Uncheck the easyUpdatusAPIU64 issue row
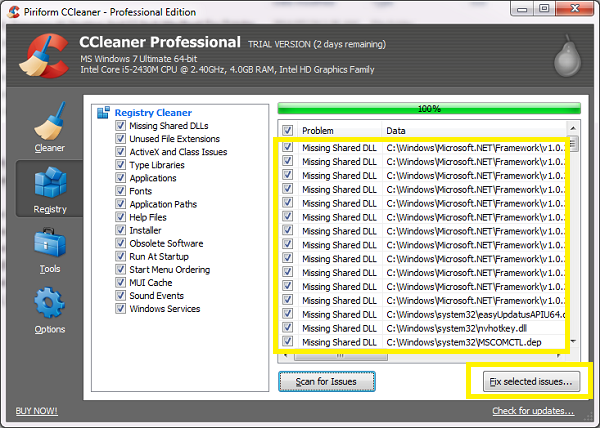Viewport: 600px width, 428px height. coord(287,314)
